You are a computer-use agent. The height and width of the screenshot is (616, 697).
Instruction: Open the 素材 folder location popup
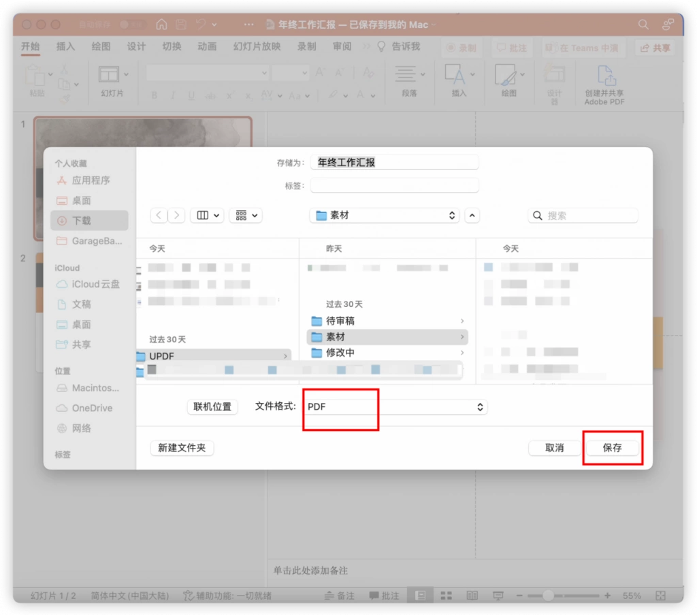(385, 216)
